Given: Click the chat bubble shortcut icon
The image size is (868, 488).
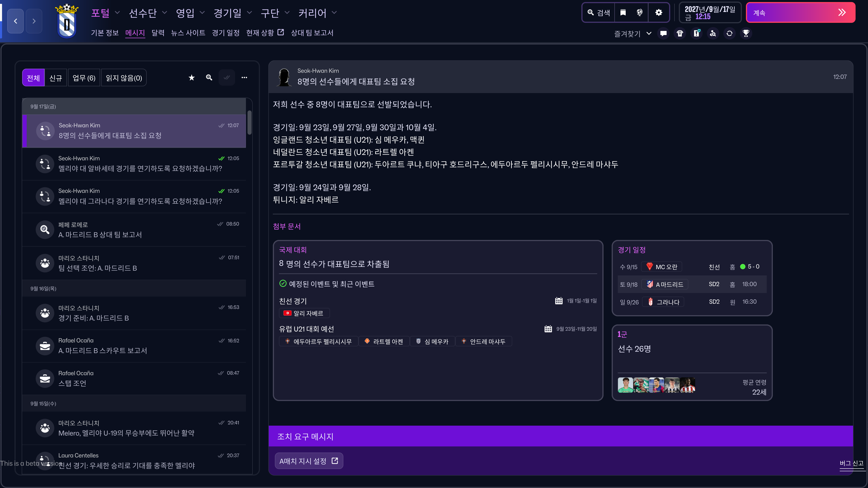Looking at the screenshot, I should pos(663,33).
